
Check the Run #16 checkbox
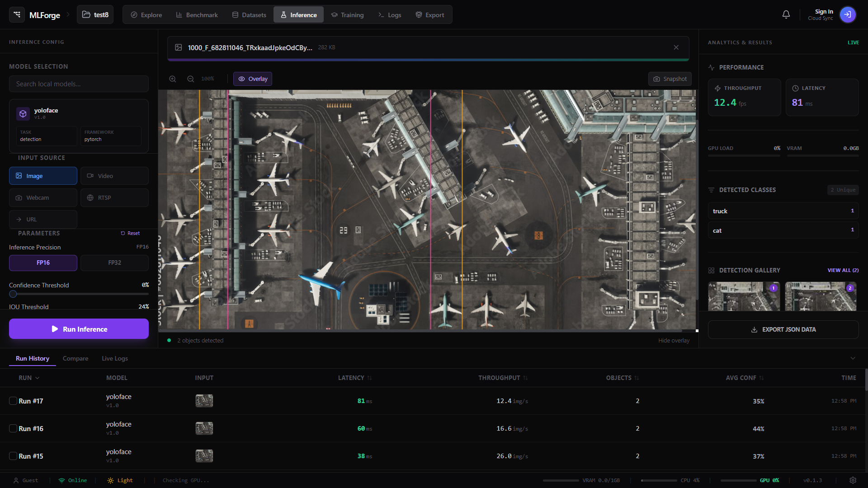coord(13,428)
